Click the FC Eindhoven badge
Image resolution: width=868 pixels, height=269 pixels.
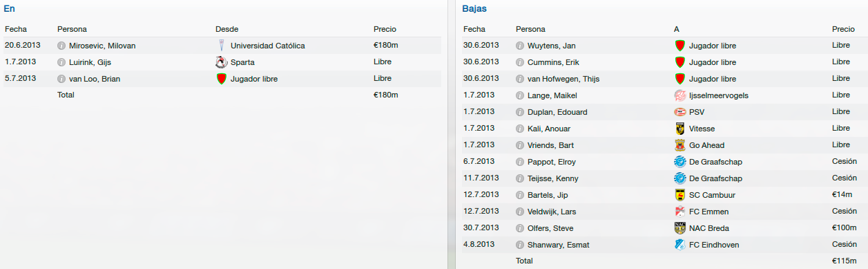[x=679, y=245]
